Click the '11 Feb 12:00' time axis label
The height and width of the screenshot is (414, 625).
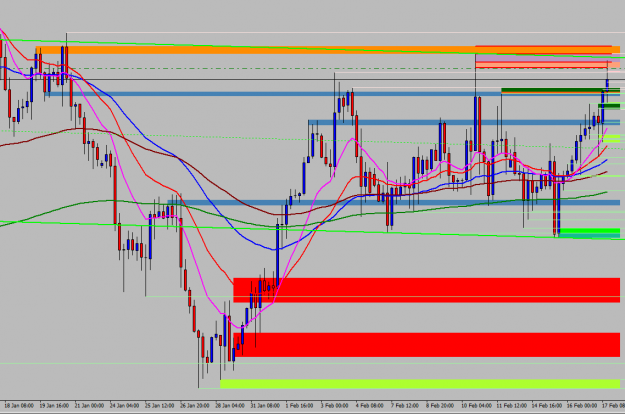click(x=511, y=406)
